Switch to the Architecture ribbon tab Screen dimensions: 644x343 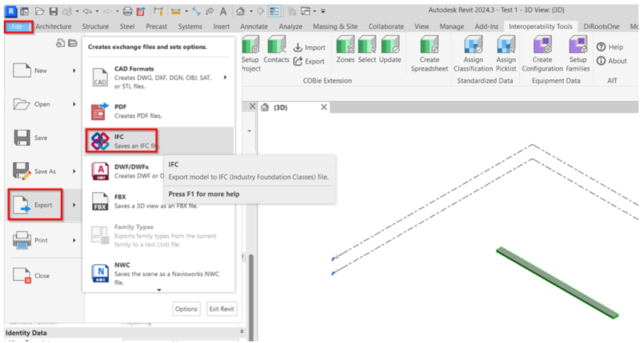tap(53, 27)
